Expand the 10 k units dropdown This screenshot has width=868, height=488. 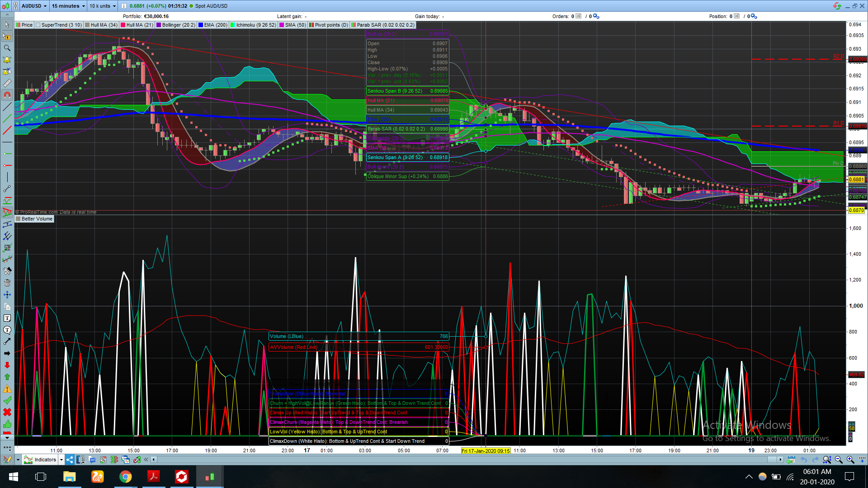pyautogui.click(x=102, y=6)
